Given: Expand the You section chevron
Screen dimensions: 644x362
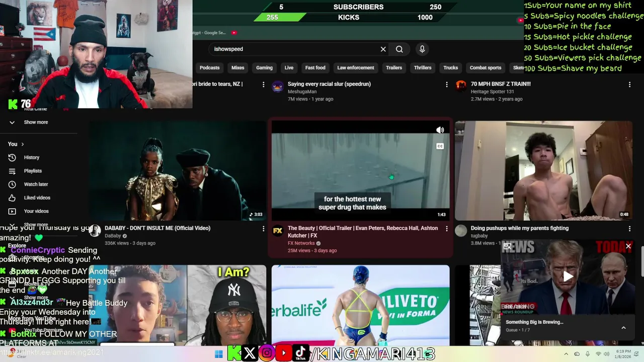Looking at the screenshot, I should [x=22, y=144].
